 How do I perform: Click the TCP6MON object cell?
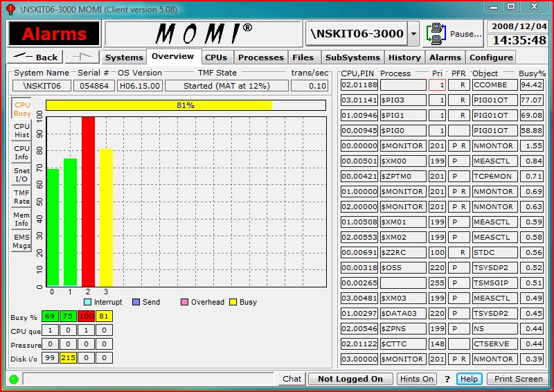(495, 176)
